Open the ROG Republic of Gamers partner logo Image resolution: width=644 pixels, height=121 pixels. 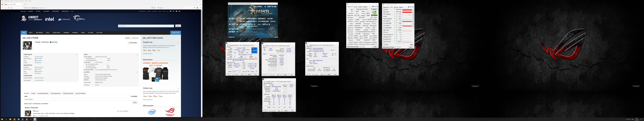coord(170,112)
